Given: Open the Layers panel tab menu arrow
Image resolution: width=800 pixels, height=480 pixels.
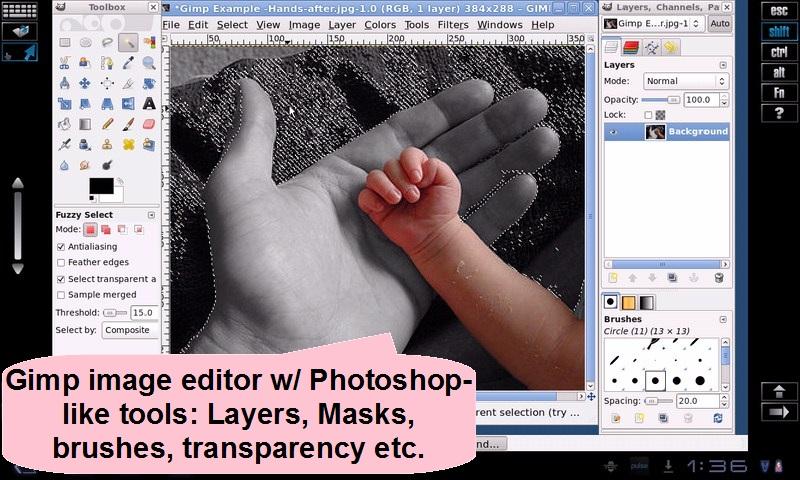Looking at the screenshot, I should (x=723, y=65).
